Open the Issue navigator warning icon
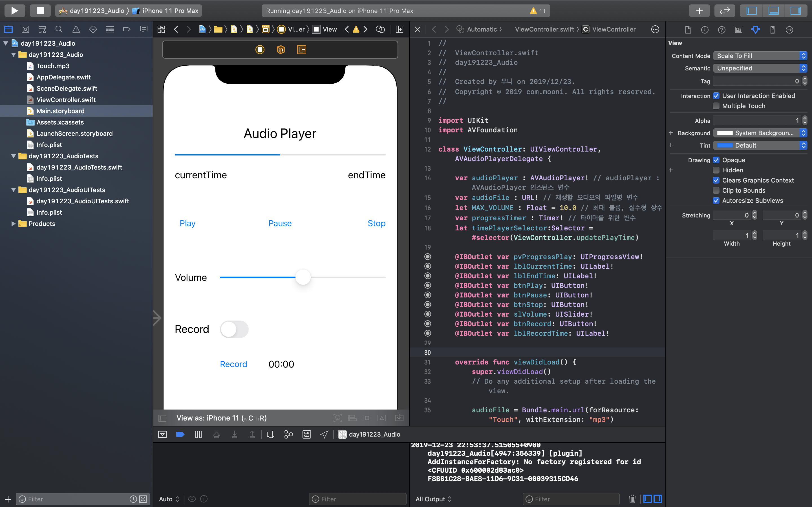 (76, 30)
